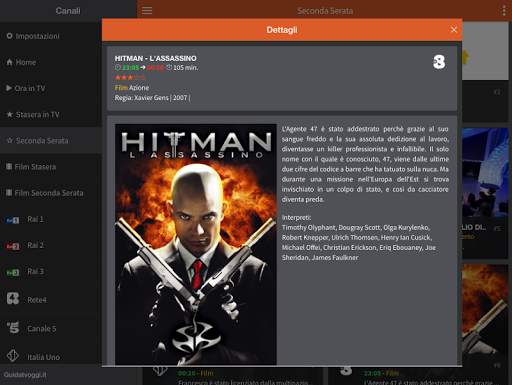512x385 pixels.
Task: Click the background blue-toned show thumbnail
Action: pos(485,173)
